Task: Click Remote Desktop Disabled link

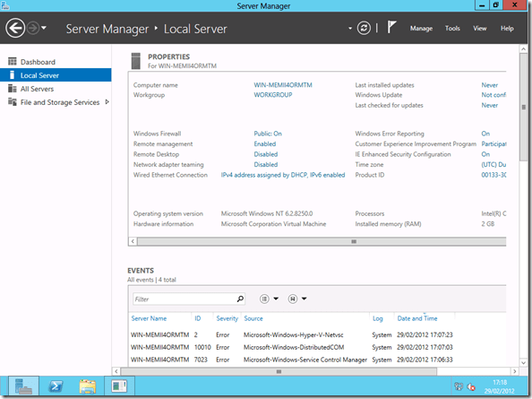Action: click(x=266, y=154)
